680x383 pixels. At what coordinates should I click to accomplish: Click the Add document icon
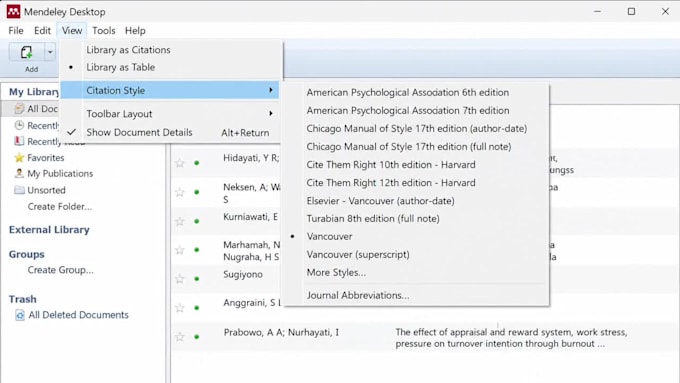pos(26,52)
